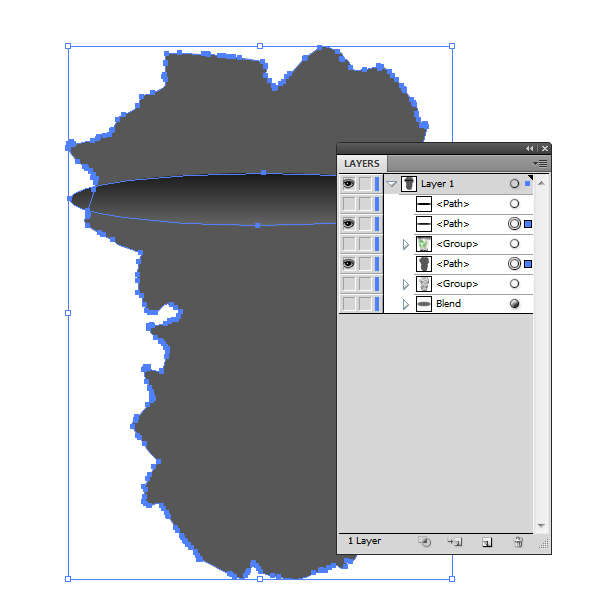
Task: Click the "1 Layer" status text
Action: click(x=364, y=541)
